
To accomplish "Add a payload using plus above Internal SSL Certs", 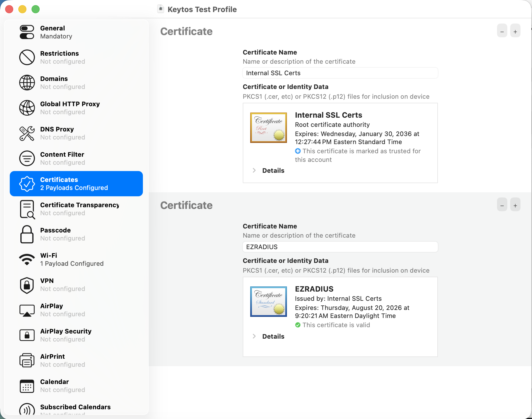I will pyautogui.click(x=515, y=31).
